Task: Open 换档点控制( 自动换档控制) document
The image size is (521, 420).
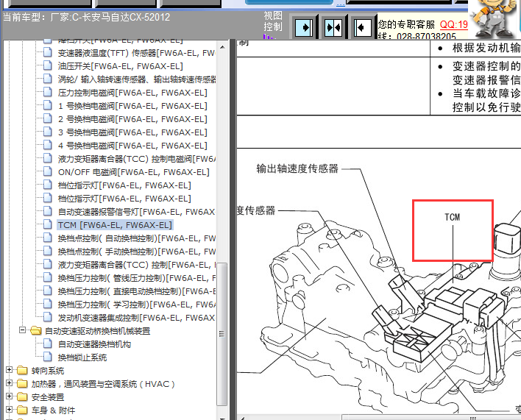Action: click(x=137, y=238)
